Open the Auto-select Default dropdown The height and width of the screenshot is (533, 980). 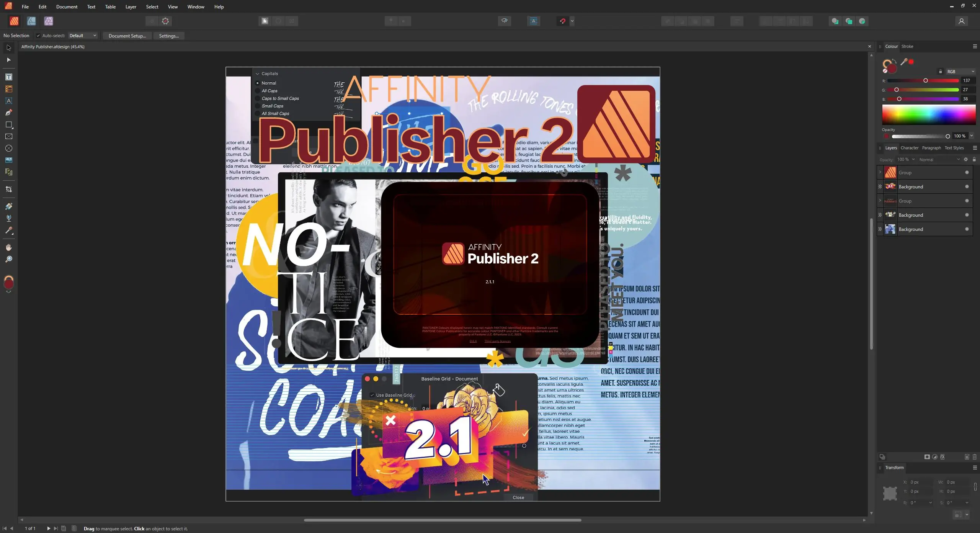(x=83, y=36)
